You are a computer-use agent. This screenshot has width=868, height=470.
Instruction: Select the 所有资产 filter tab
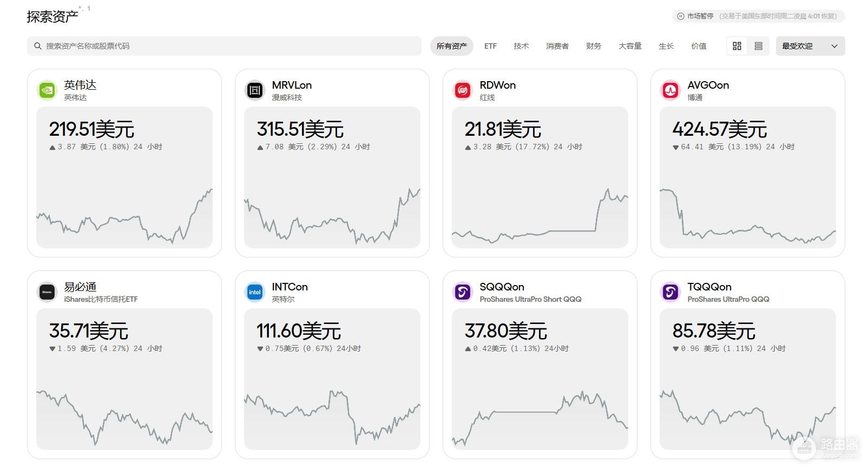452,46
